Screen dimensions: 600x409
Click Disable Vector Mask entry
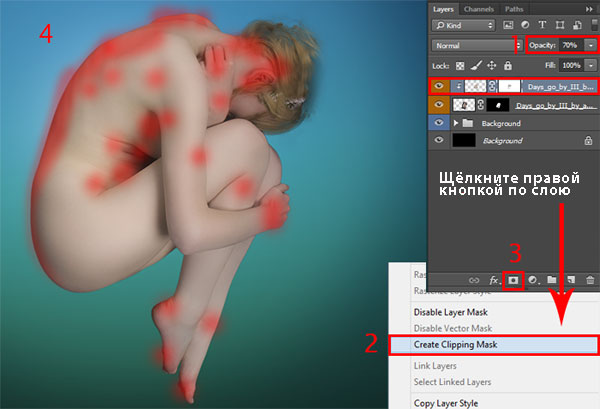(453, 328)
